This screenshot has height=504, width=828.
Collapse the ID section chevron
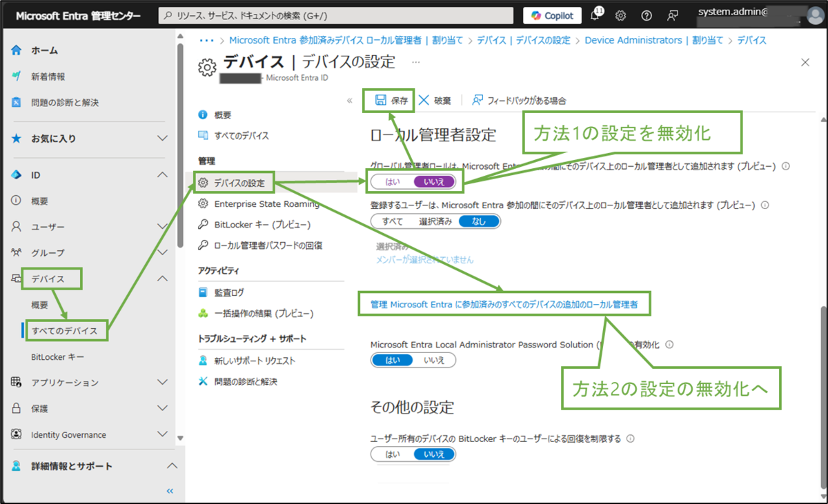tap(163, 175)
